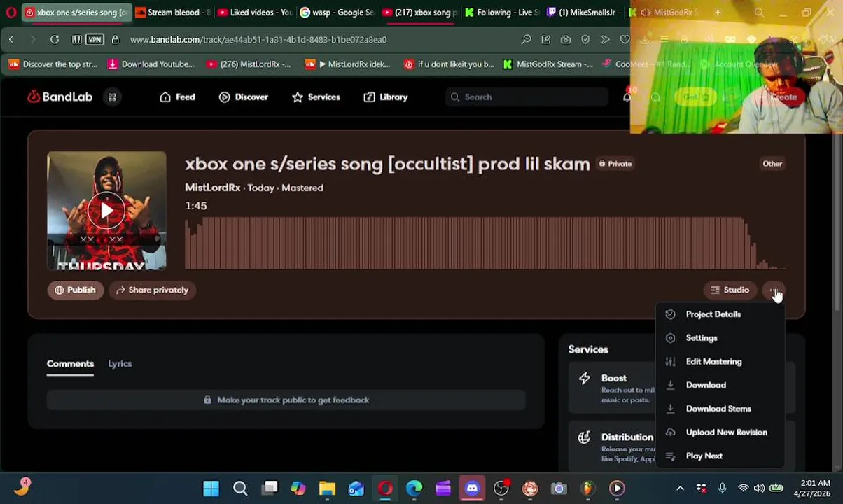This screenshot has height=504, width=843.
Task: Click the Distribution service card
Action: [x=613, y=446]
